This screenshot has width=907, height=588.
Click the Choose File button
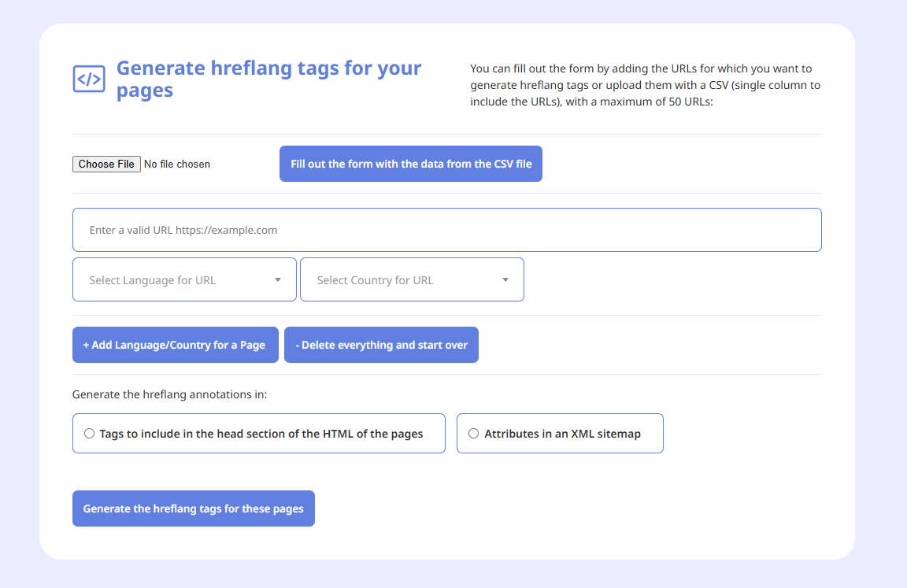[x=106, y=164]
